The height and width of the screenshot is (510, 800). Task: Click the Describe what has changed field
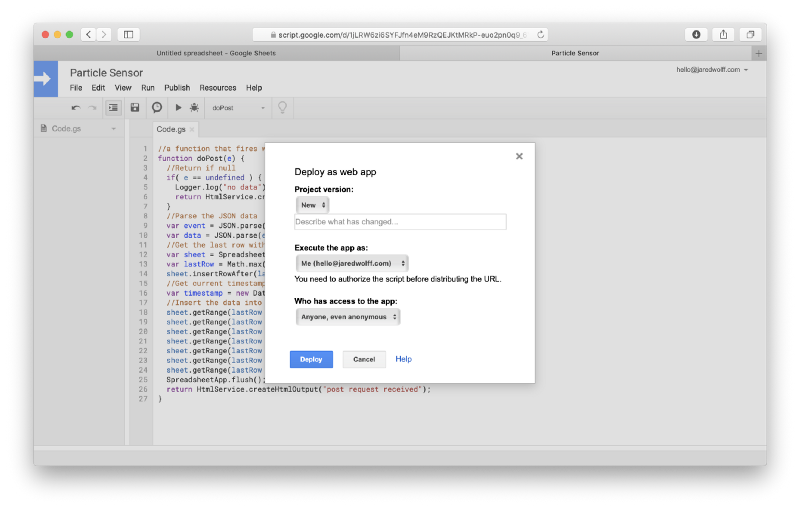(401, 222)
